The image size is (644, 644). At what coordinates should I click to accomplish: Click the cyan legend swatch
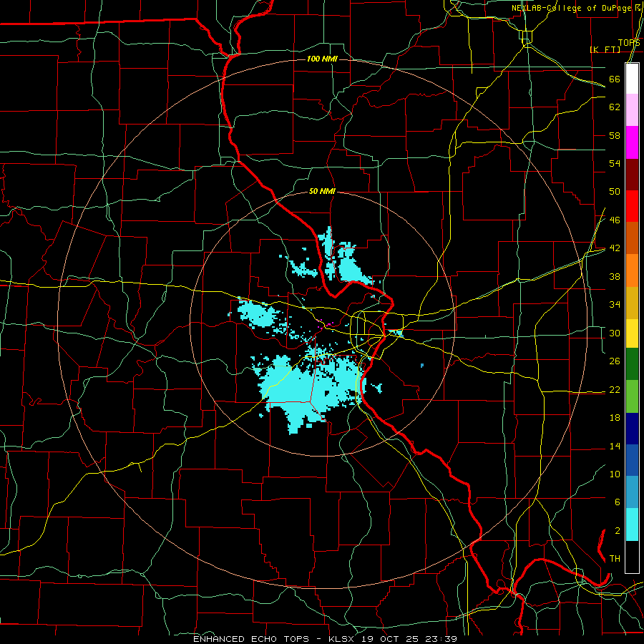pos(632,525)
